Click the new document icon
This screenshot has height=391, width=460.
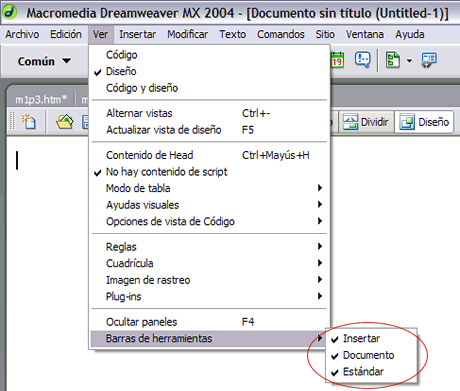[x=29, y=121]
